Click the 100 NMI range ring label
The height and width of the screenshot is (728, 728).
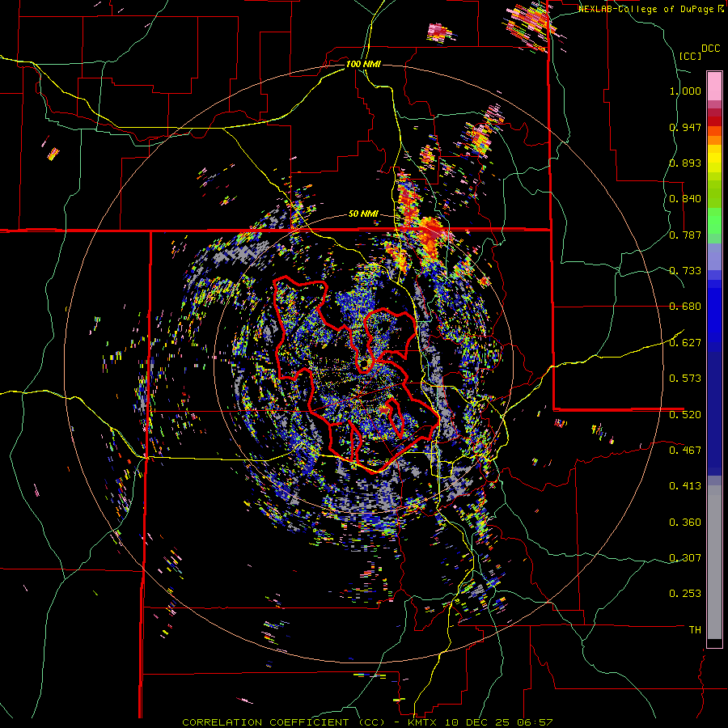363,64
